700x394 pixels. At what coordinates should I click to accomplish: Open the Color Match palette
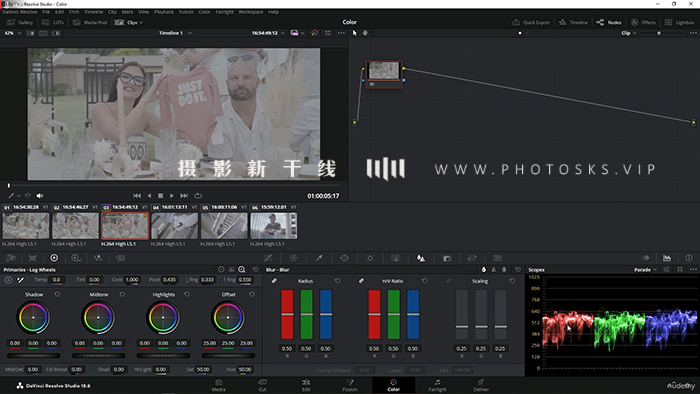click(x=33, y=258)
